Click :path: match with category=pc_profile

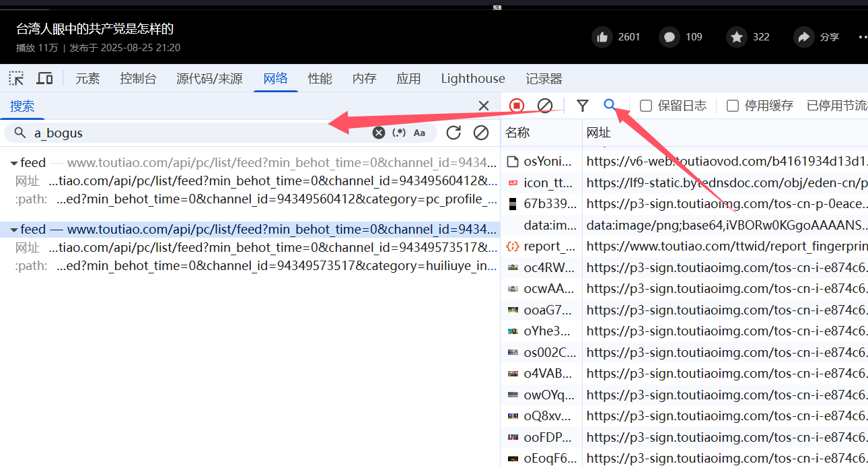(x=256, y=199)
